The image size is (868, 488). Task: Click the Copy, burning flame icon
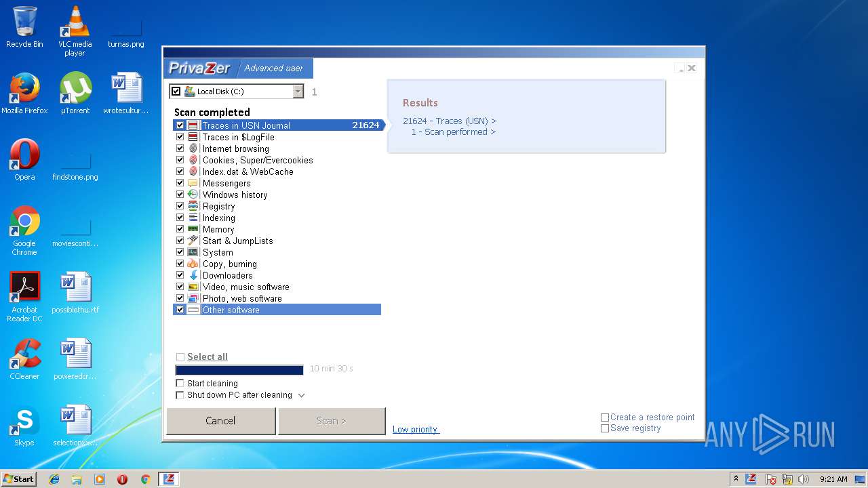click(193, 264)
